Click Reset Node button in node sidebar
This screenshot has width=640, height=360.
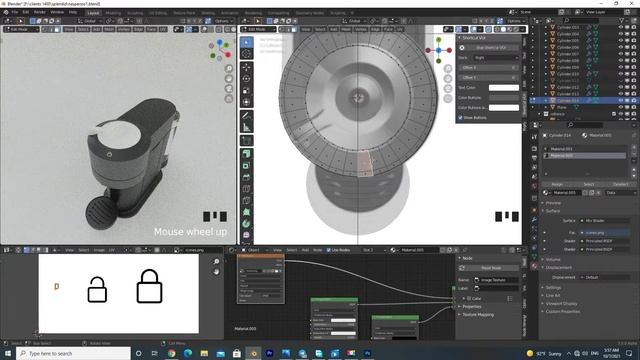[x=489, y=268]
